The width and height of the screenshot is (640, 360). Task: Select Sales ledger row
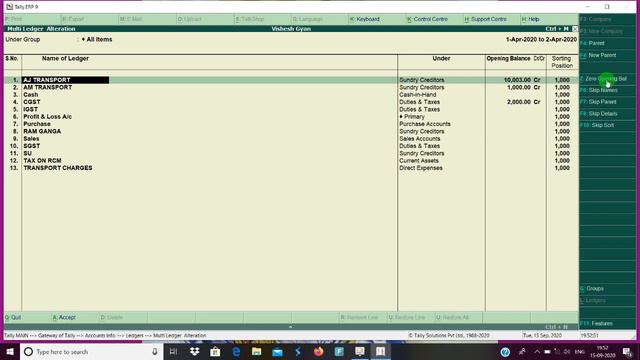pyautogui.click(x=31, y=139)
